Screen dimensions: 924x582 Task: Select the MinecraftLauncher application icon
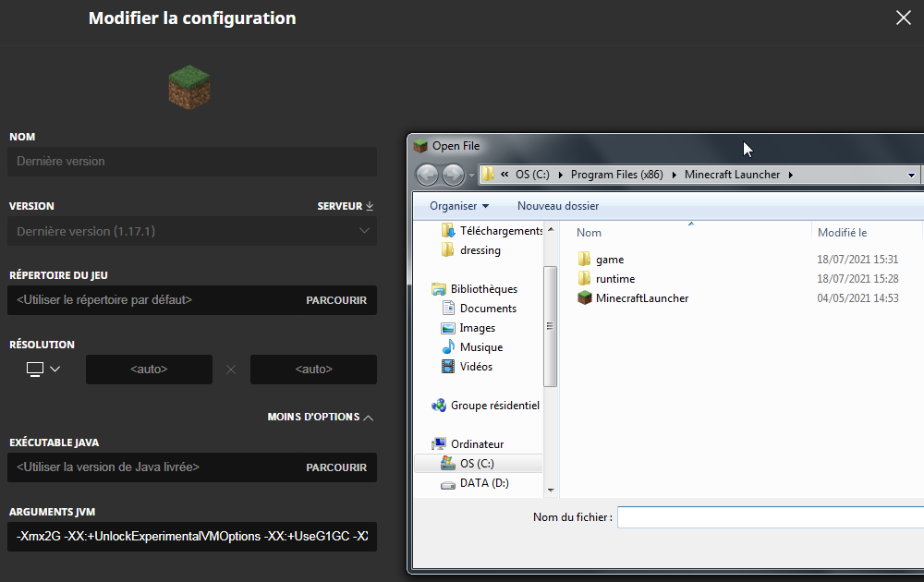coord(584,298)
